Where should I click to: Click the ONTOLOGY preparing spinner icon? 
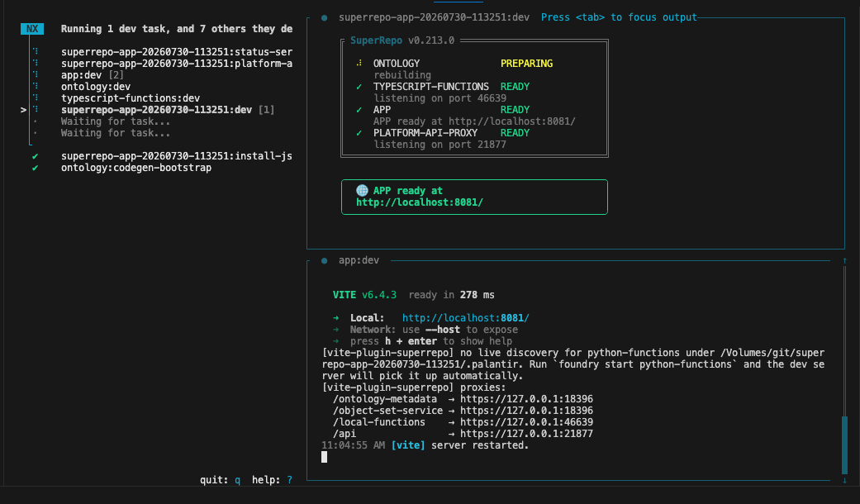coord(359,64)
